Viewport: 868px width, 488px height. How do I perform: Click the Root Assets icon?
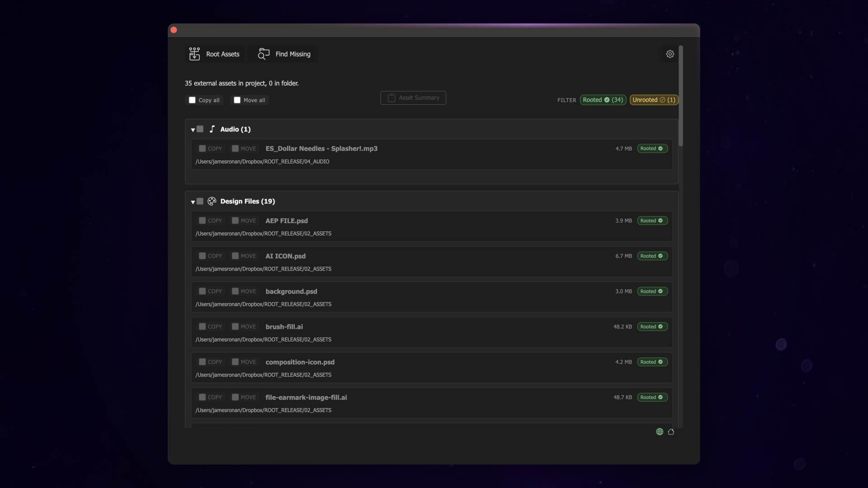[x=194, y=54]
